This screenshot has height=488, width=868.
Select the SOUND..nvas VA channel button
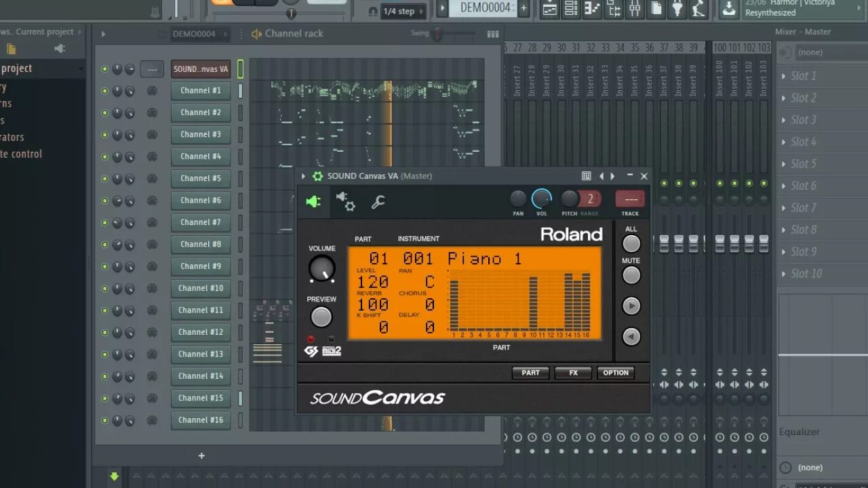coord(201,69)
